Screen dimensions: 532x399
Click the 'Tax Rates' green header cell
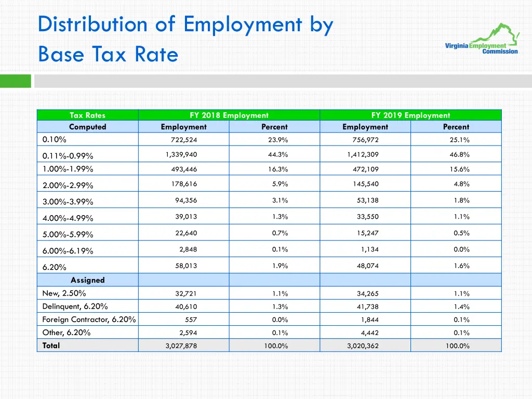coord(87,115)
